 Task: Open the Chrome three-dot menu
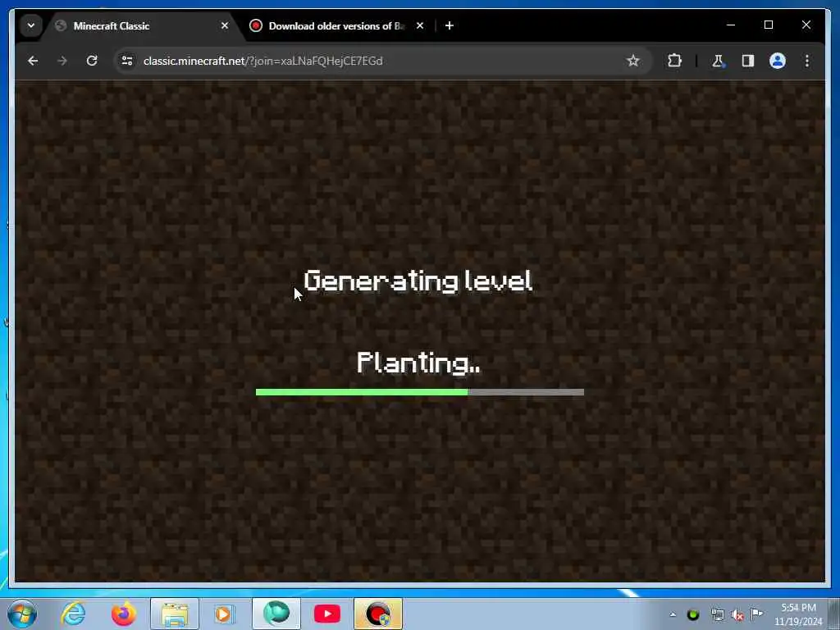(807, 61)
